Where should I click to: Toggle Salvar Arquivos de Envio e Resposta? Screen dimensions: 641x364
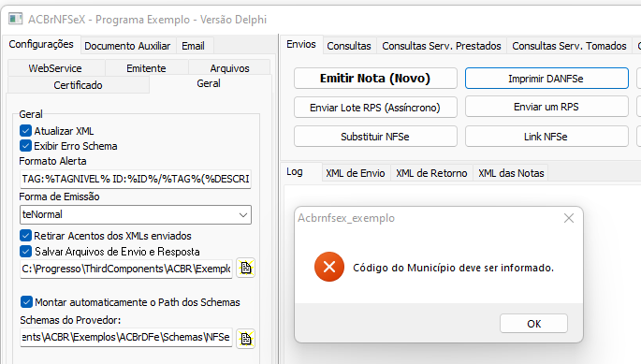tap(25, 251)
